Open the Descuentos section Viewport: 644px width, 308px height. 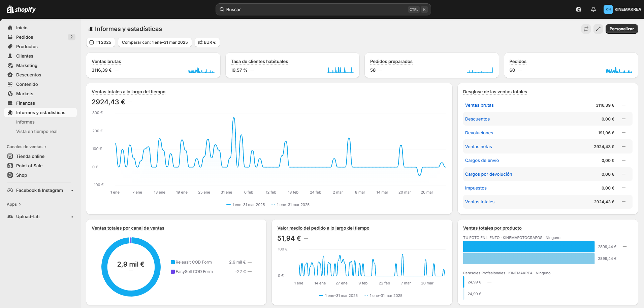click(x=29, y=75)
